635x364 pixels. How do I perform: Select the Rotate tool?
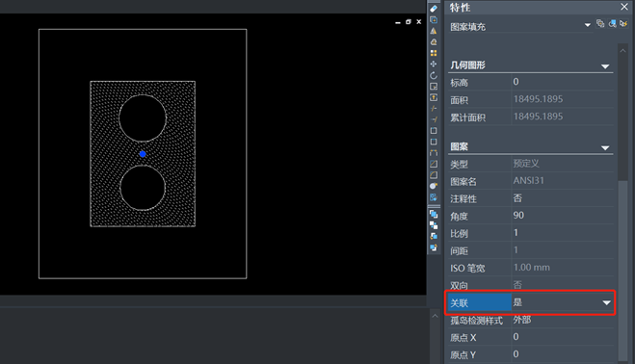tap(434, 75)
